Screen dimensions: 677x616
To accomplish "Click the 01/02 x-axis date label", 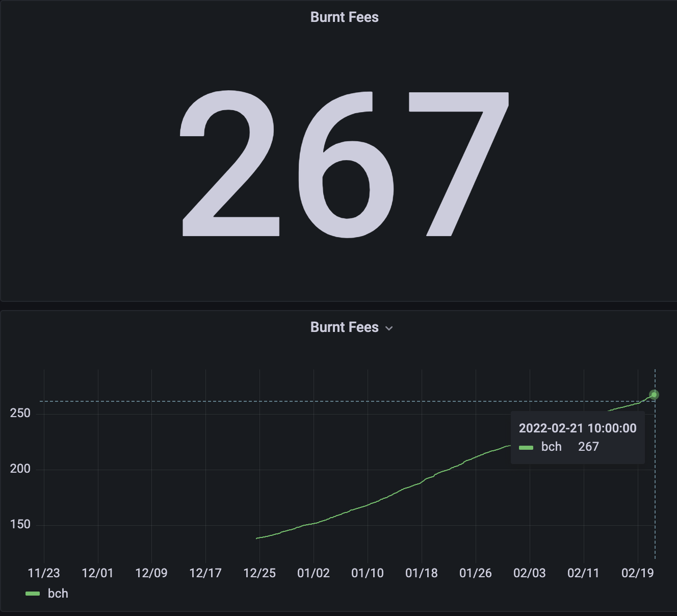I will click(x=314, y=573).
